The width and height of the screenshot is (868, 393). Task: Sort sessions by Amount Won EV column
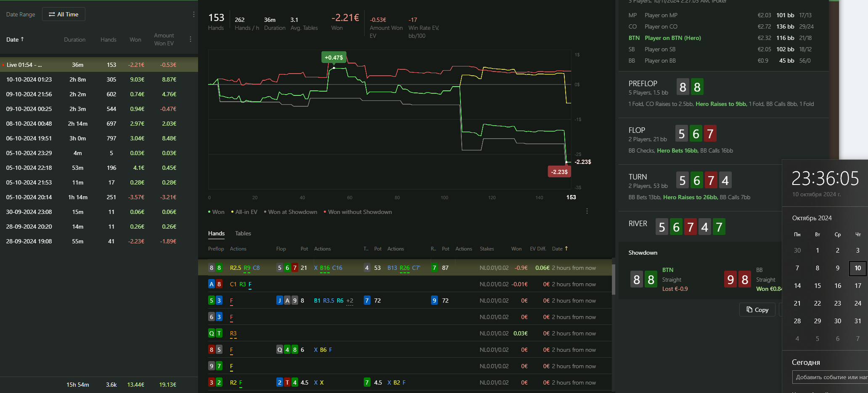coord(164,40)
